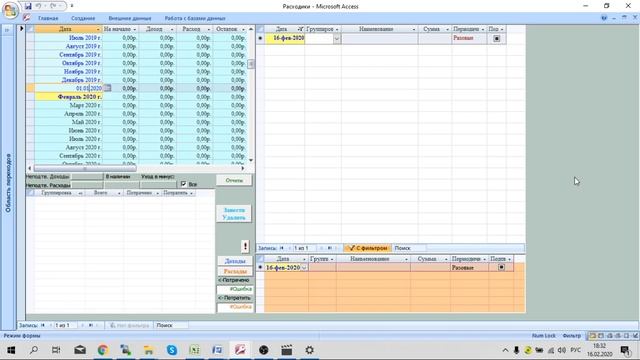Click the '<Потрачено' button

pyautogui.click(x=234, y=280)
